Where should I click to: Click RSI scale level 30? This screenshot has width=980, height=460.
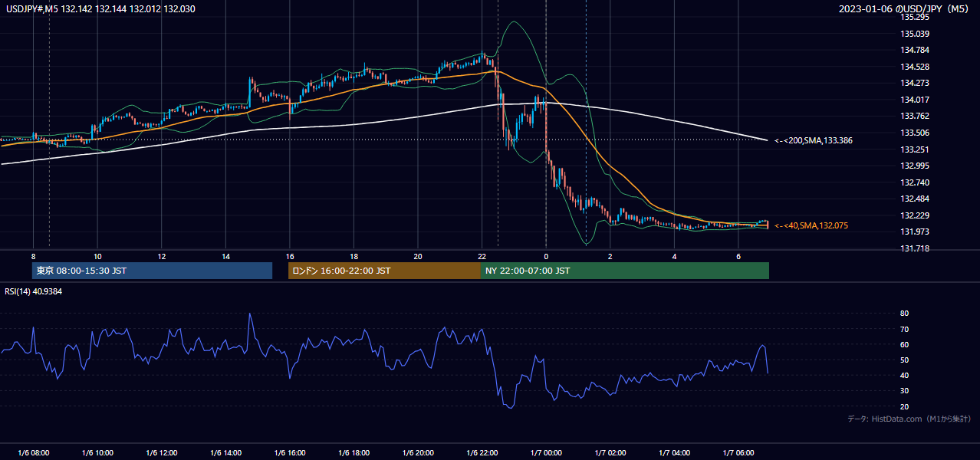click(904, 391)
